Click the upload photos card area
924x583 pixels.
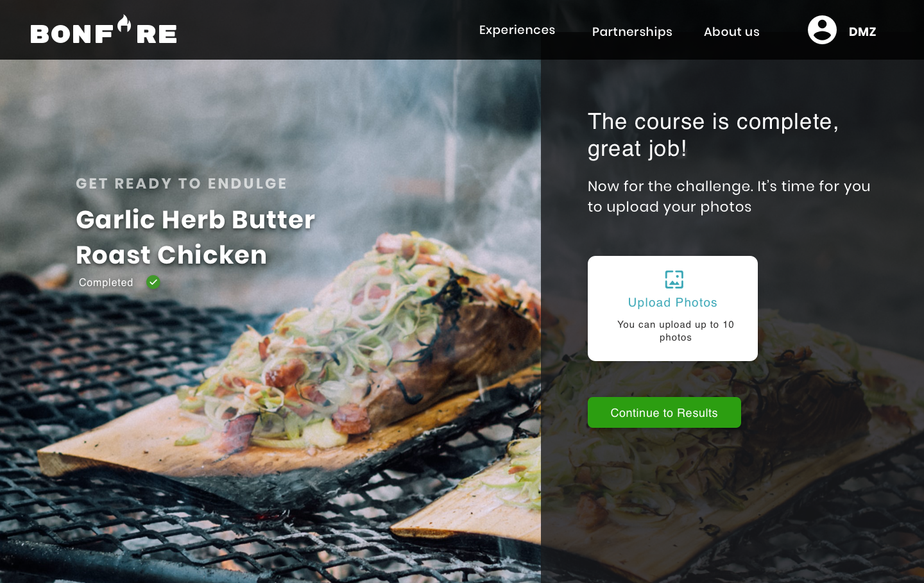coord(672,308)
